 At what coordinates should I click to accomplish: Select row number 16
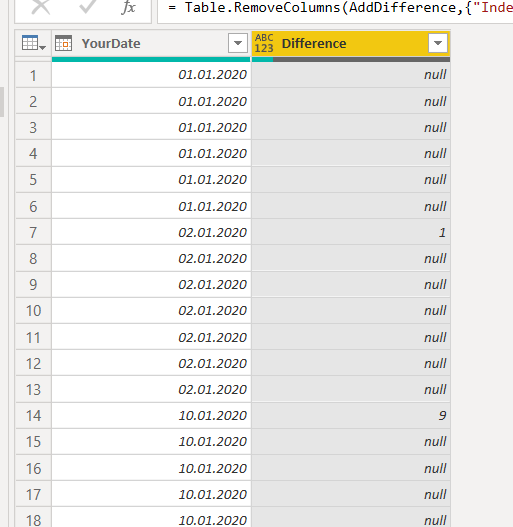click(33, 468)
